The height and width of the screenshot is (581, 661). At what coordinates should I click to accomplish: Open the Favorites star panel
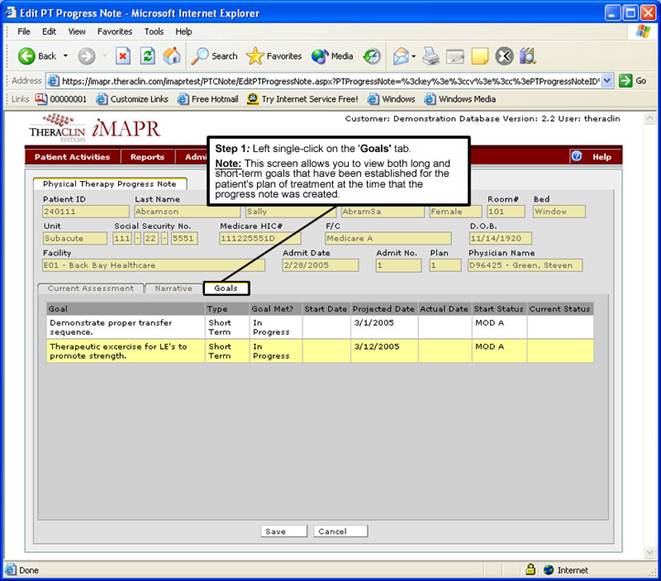point(274,56)
